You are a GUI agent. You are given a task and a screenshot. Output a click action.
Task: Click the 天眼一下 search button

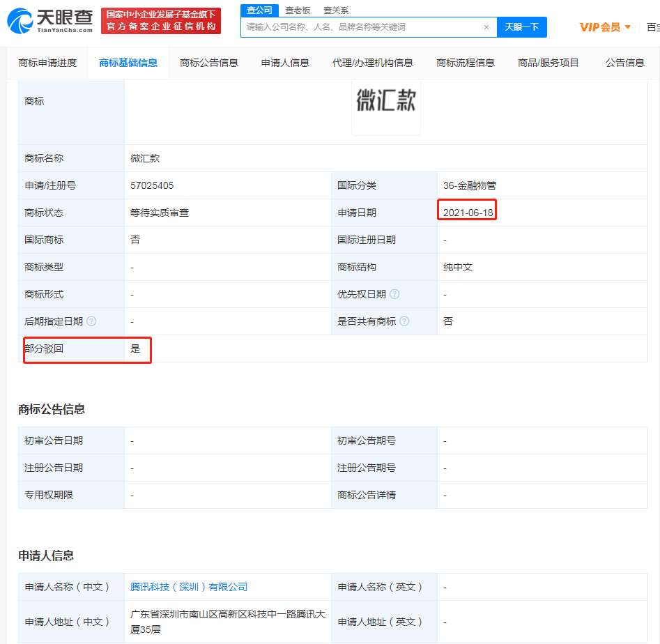pyautogui.click(x=522, y=27)
